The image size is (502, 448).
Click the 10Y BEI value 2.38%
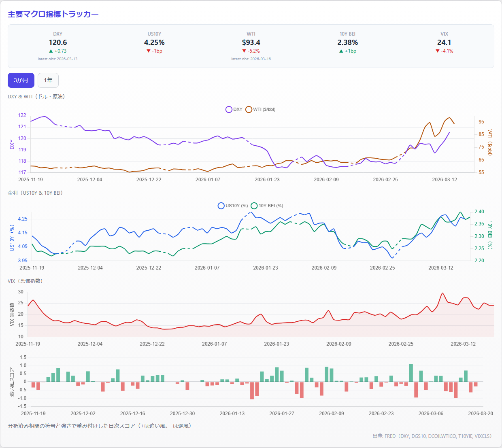pos(348,42)
